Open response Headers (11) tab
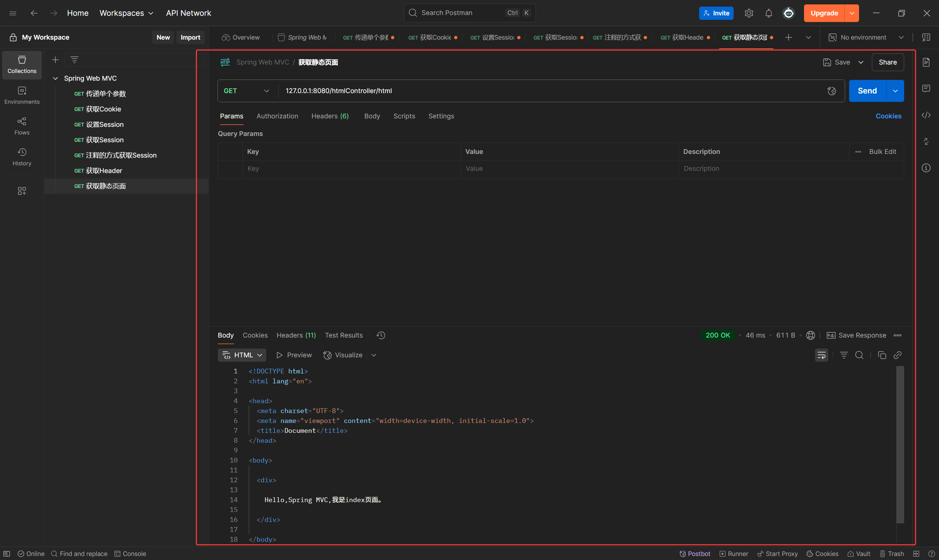Viewport: 939px width, 560px height. point(296,335)
